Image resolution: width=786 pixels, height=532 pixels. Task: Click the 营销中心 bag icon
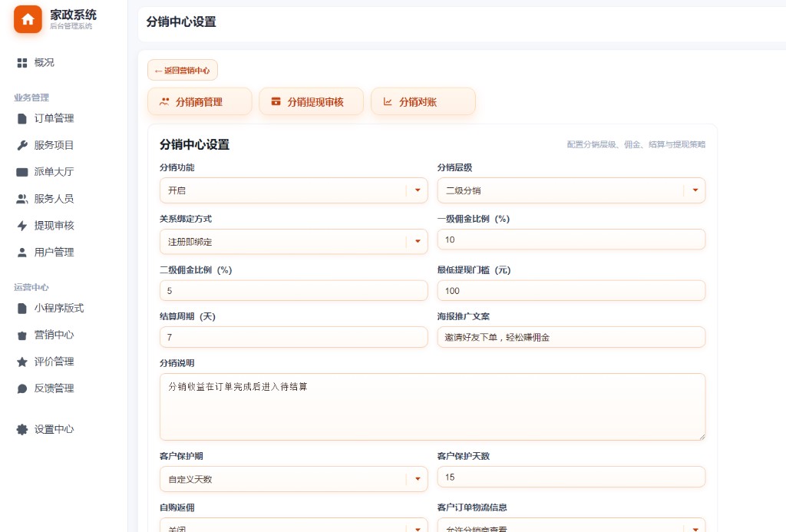coord(22,335)
